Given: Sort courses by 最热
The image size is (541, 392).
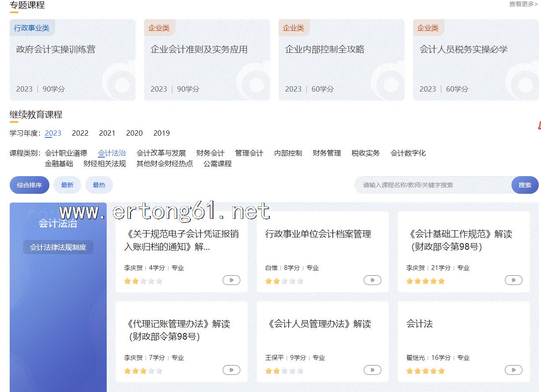Looking at the screenshot, I should coord(99,185).
